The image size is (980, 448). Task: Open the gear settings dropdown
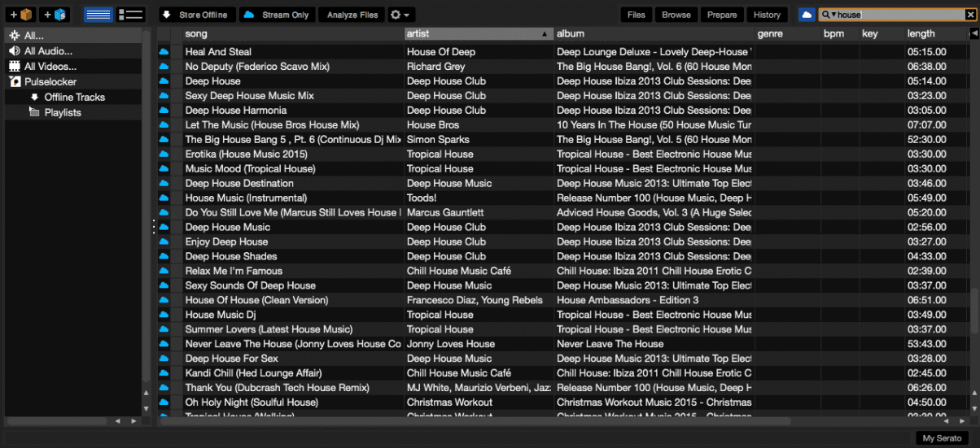pos(400,15)
